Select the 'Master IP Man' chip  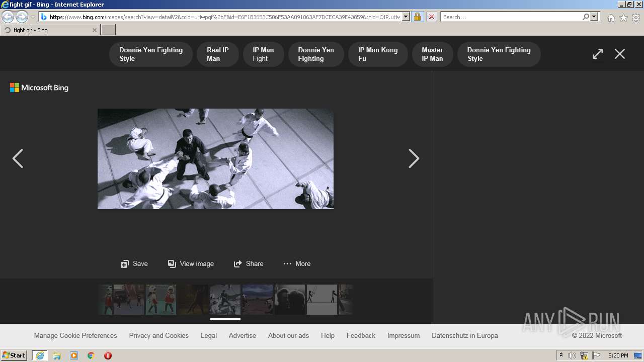pos(433,54)
